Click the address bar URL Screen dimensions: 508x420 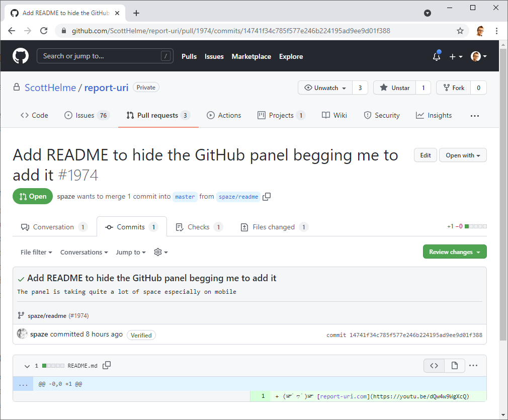(x=231, y=31)
